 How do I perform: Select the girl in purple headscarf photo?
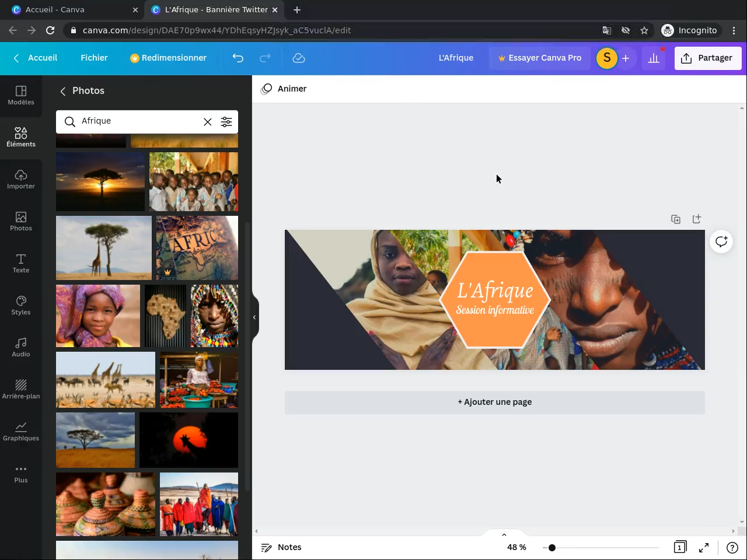click(98, 316)
